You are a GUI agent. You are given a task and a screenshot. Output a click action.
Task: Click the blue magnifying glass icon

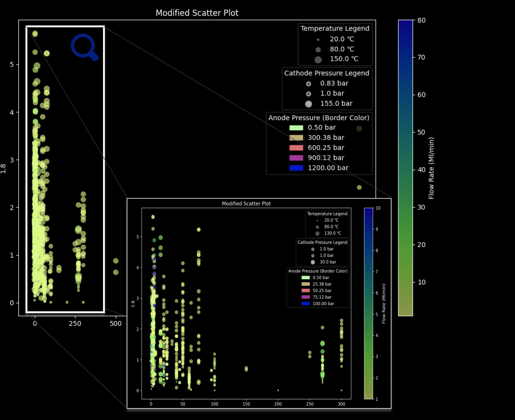coord(84,47)
